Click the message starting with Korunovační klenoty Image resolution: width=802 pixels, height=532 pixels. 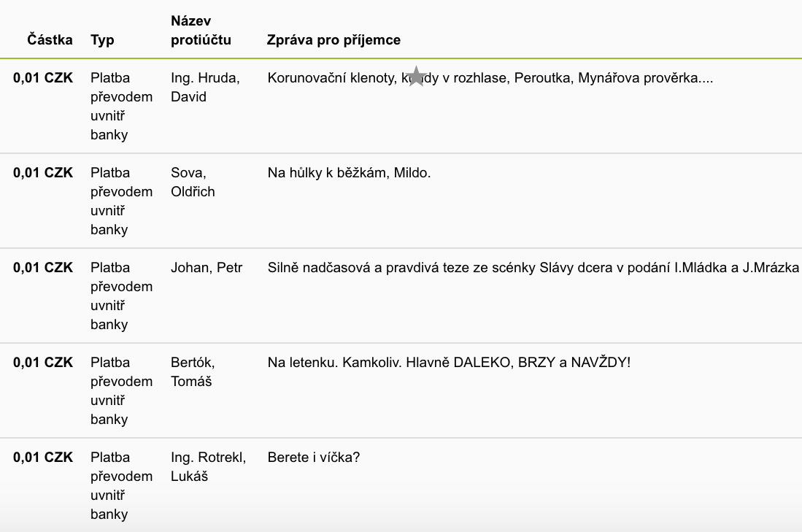point(490,78)
